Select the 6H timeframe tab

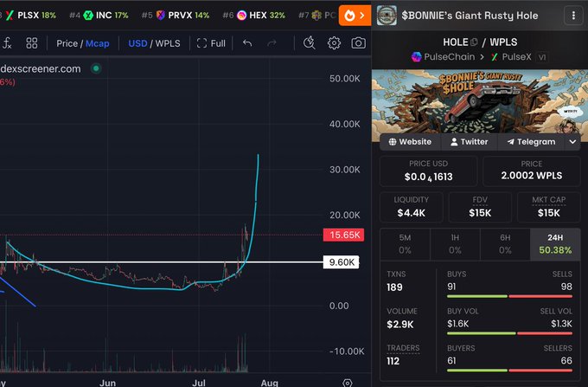click(x=505, y=244)
